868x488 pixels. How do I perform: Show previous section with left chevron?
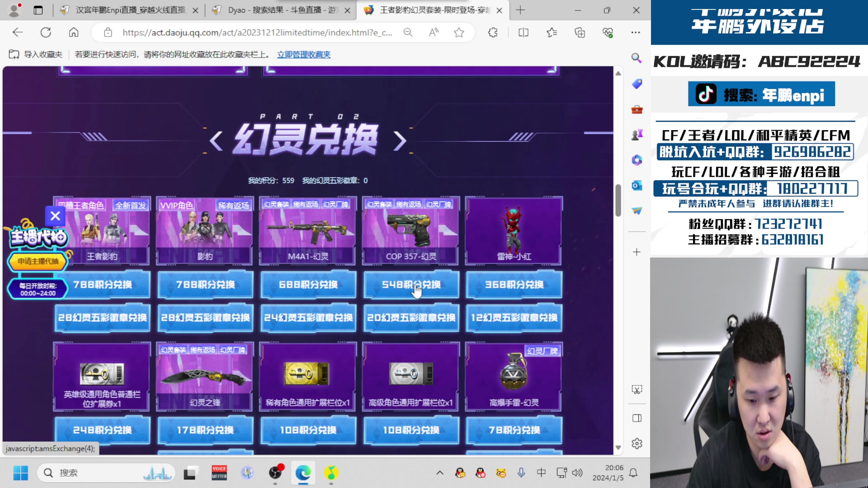click(x=216, y=141)
